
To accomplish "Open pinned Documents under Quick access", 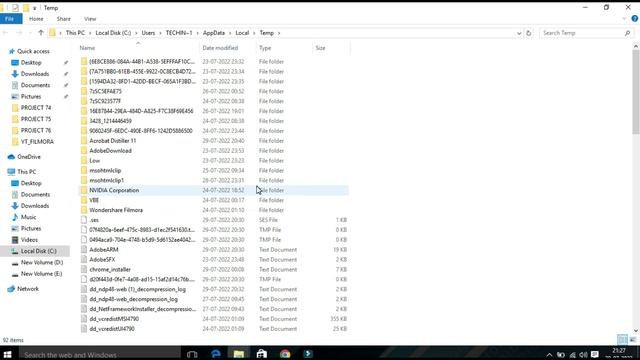I will pos(35,85).
